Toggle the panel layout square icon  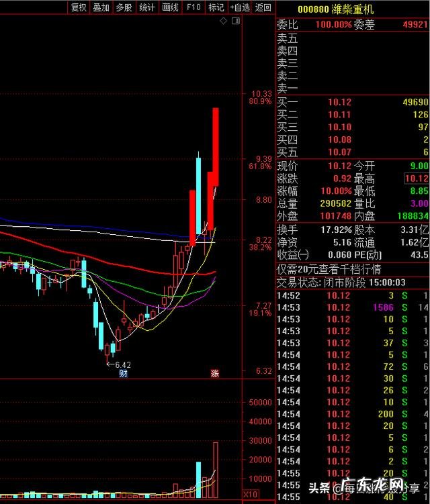click(x=236, y=21)
